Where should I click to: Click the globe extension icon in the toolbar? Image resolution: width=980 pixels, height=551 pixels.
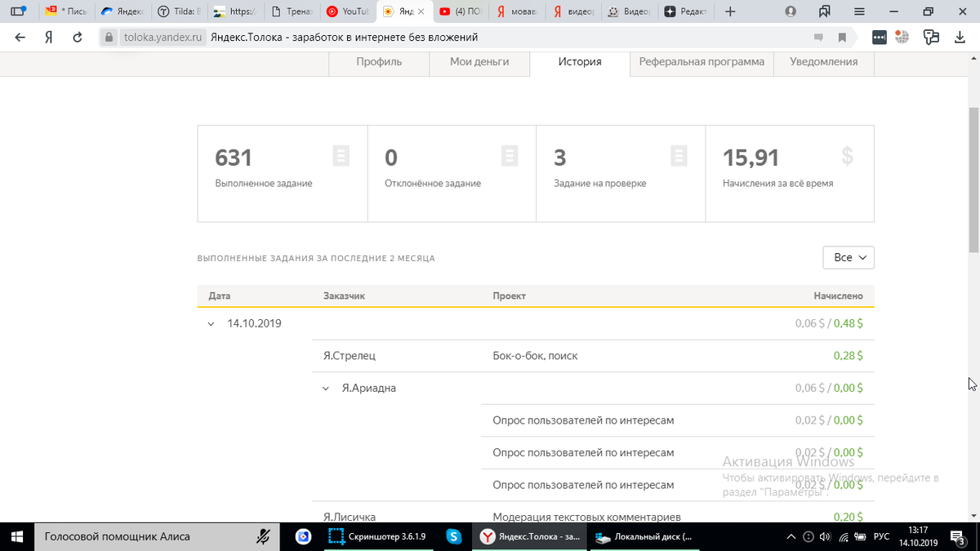pos(902,38)
